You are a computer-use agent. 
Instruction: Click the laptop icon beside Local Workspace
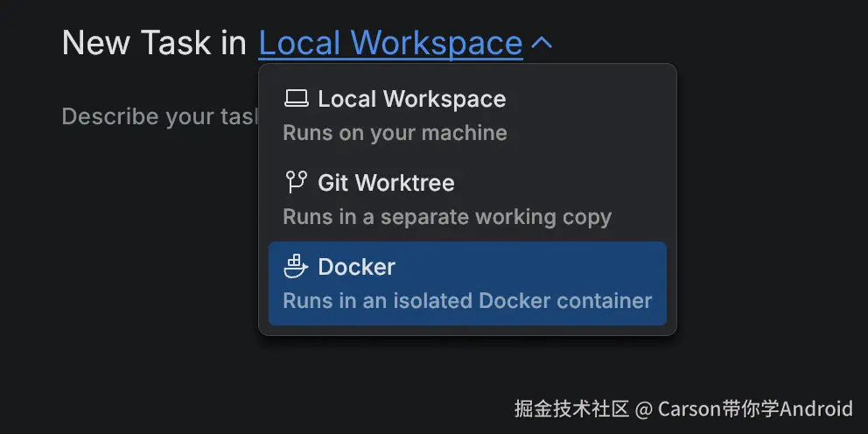tap(296, 99)
